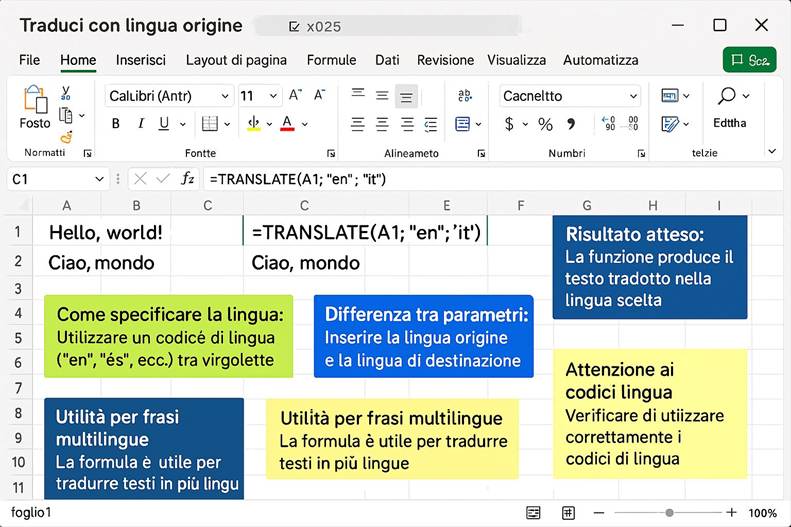Click the 100% zoom level
Screen dimensions: 791x527
762,513
